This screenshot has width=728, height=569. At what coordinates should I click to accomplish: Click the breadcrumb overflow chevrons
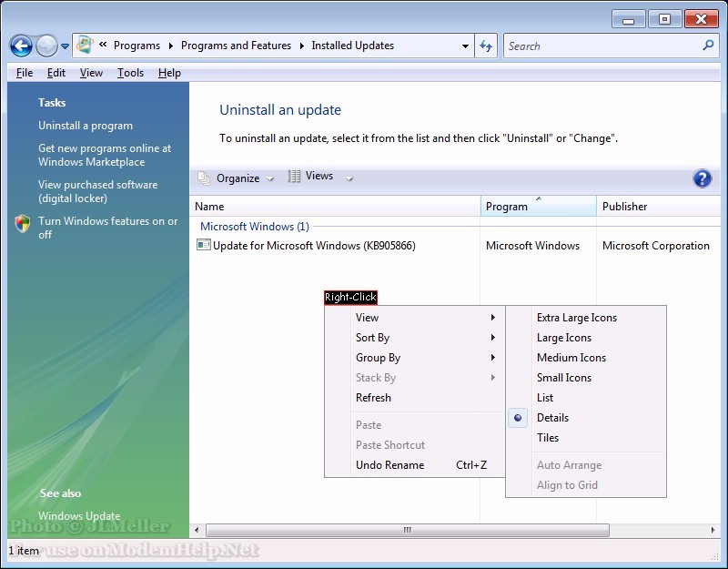[x=103, y=45]
